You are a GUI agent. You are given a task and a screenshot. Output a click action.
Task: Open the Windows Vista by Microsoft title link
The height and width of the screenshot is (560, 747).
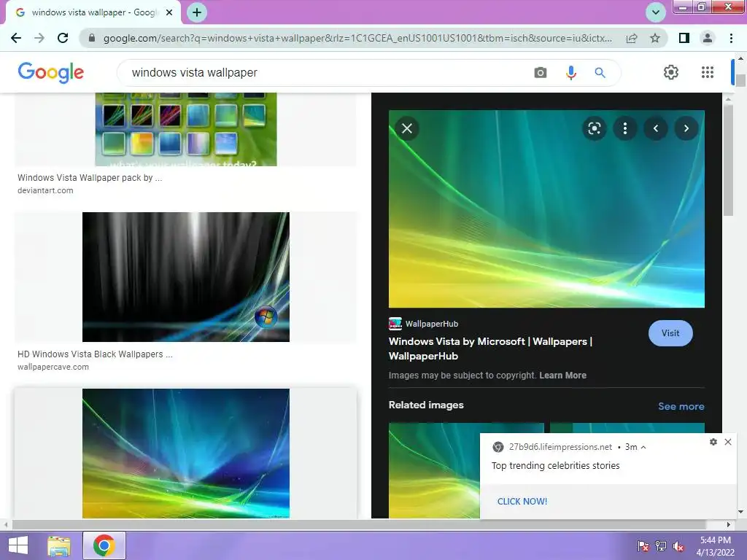[490, 349]
